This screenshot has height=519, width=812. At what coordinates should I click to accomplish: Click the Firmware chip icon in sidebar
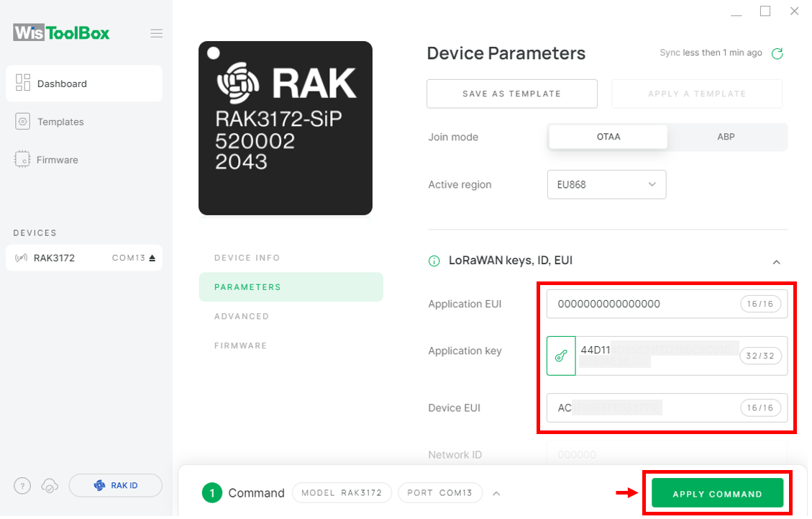(x=22, y=160)
